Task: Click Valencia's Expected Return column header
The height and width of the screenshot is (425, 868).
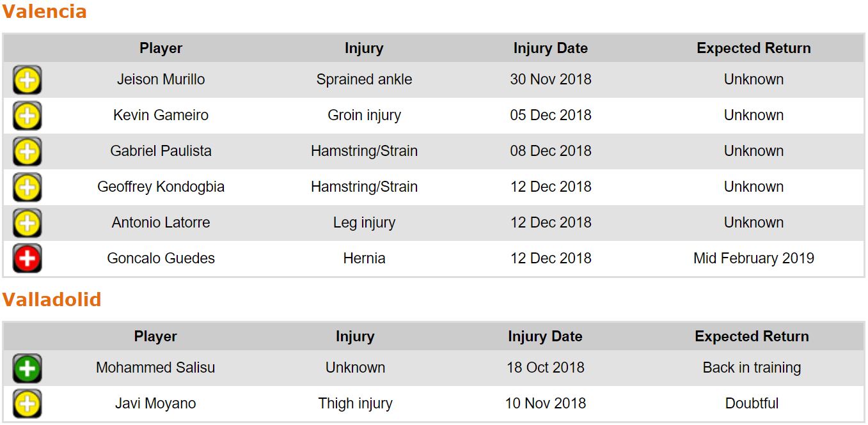Action: (754, 49)
